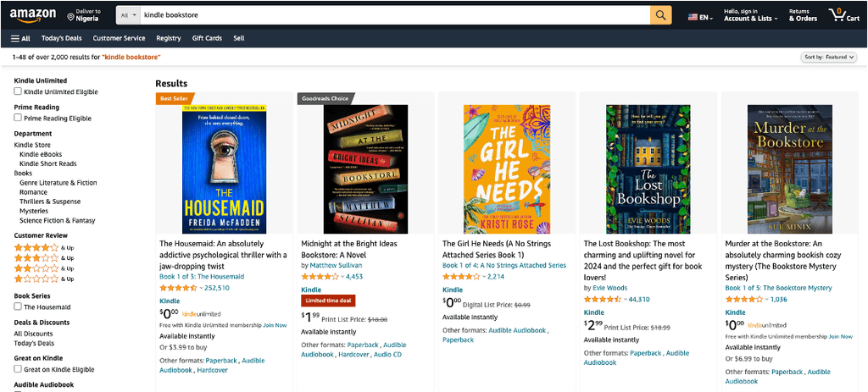868x392 pixels.
Task: Check Great on Kindle Eligible
Action: [x=18, y=369]
